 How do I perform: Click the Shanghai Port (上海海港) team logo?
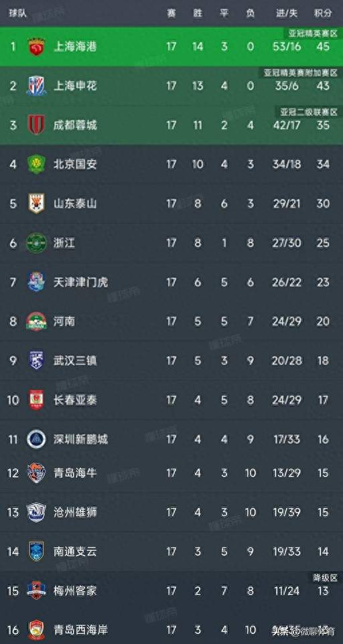[36, 46]
